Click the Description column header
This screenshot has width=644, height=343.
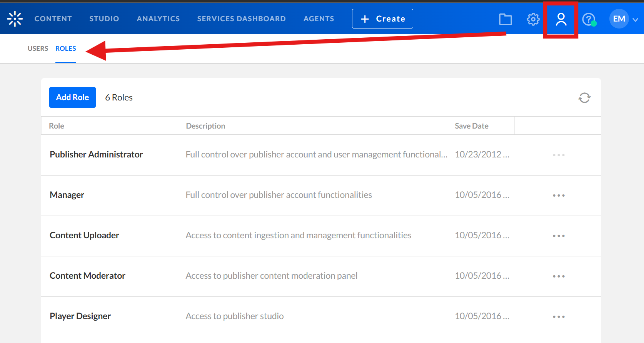pyautogui.click(x=205, y=126)
